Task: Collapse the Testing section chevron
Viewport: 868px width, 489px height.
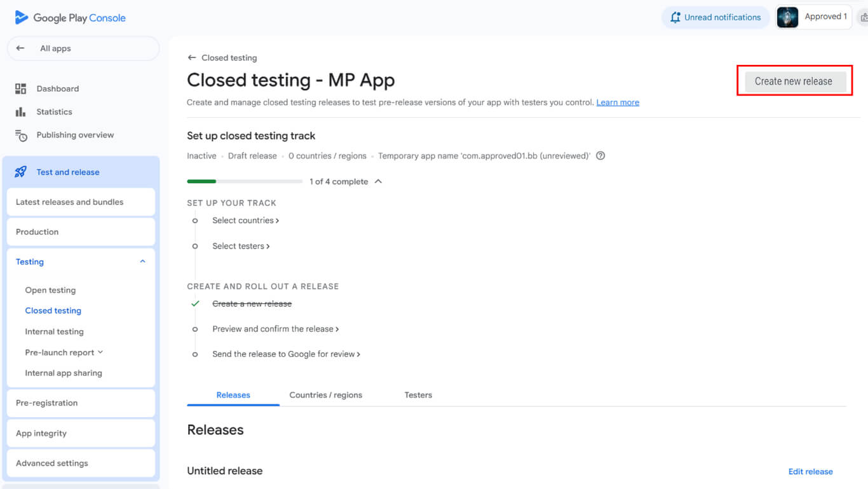Action: coord(142,261)
